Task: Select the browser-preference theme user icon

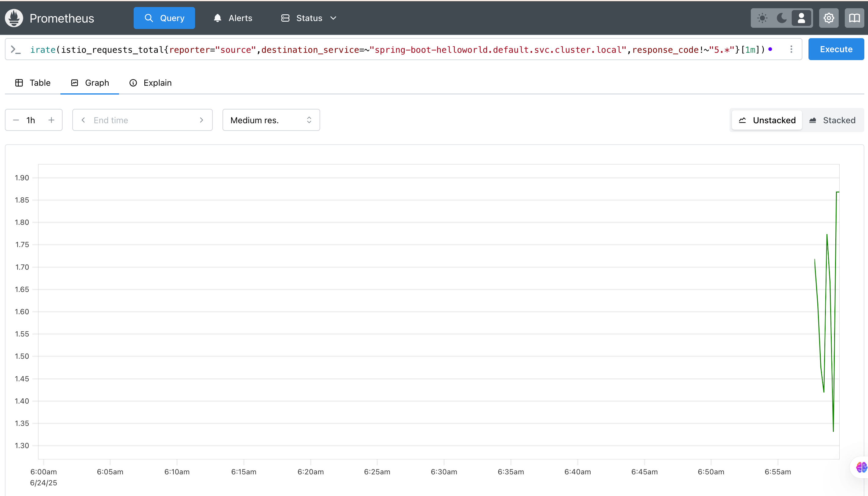Action: [801, 18]
